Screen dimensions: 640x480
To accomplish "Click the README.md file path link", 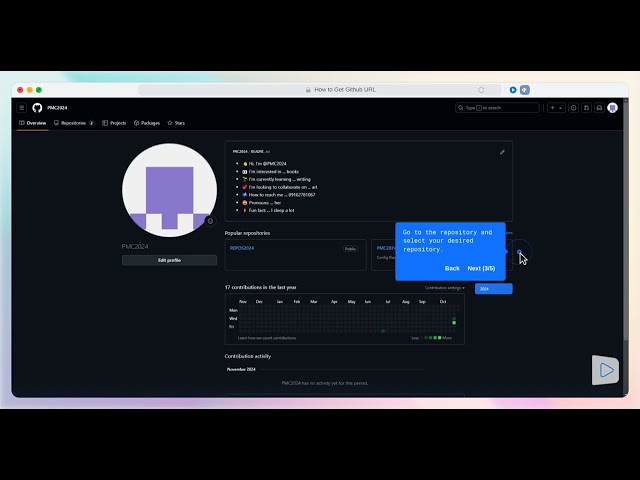I will (x=260, y=151).
